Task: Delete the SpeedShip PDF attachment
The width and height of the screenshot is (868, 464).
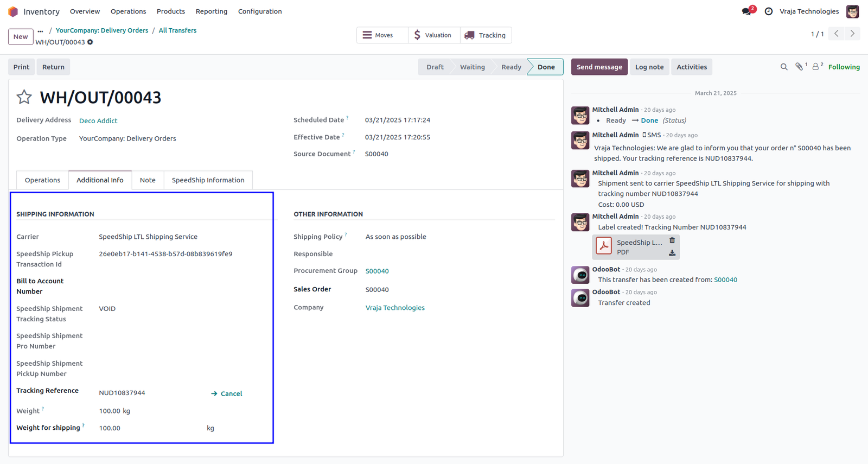Action: point(672,240)
